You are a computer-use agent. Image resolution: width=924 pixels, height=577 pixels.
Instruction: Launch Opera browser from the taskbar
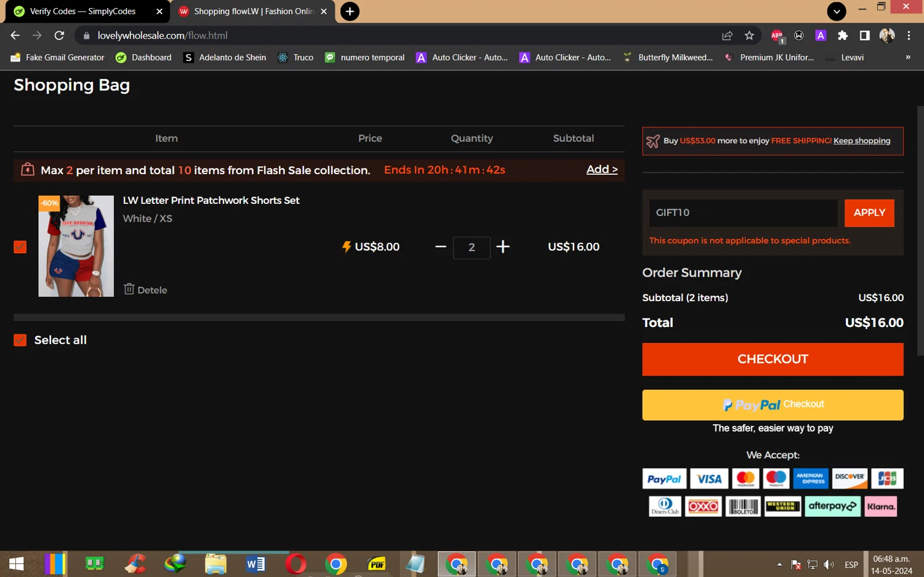[296, 563]
